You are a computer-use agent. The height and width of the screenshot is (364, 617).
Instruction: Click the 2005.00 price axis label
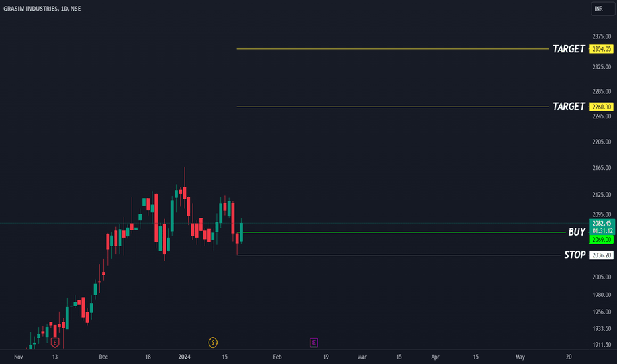pos(602,277)
